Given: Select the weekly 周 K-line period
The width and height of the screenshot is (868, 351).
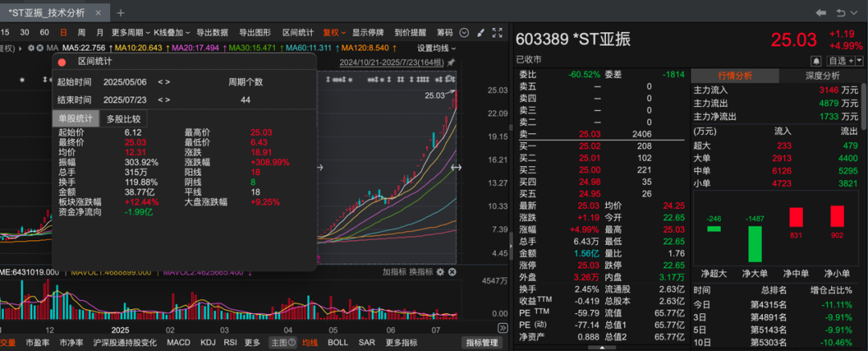Looking at the screenshot, I should coord(81,33).
